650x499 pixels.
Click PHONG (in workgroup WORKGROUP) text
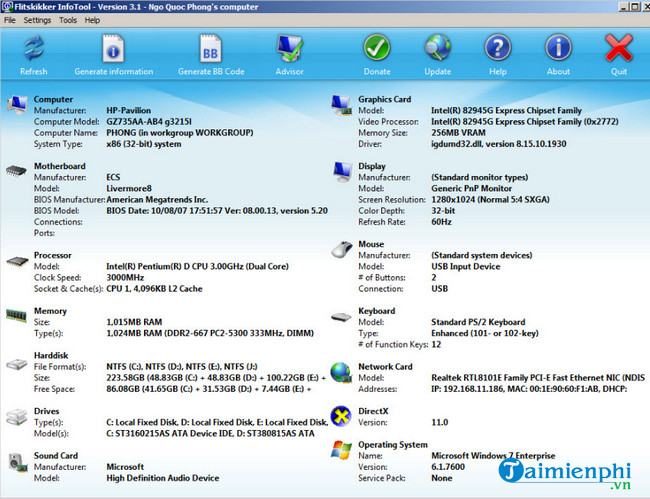(179, 133)
